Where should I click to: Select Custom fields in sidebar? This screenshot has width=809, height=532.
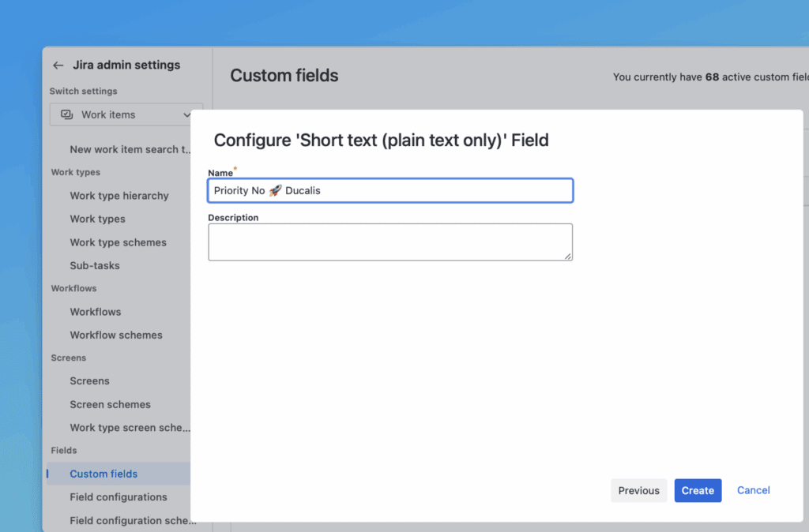point(103,474)
